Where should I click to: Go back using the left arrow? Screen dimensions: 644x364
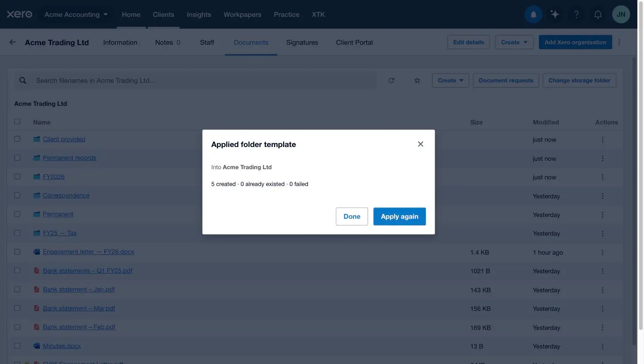[x=12, y=43]
